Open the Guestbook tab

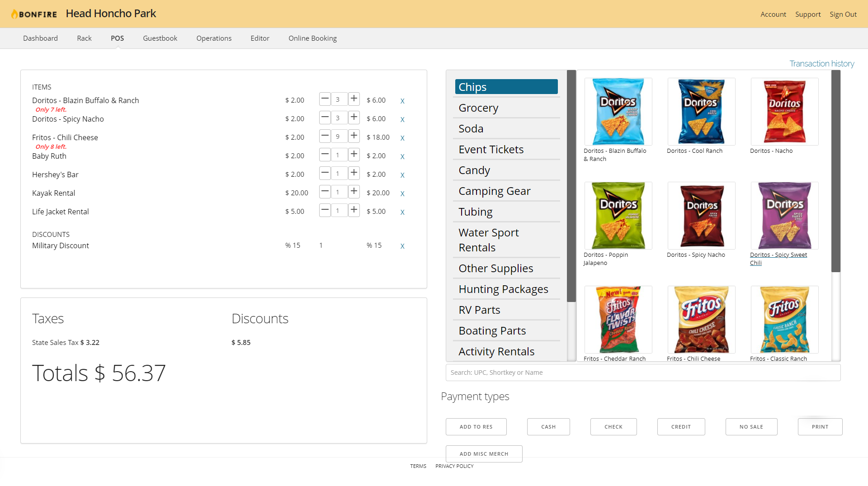click(160, 38)
